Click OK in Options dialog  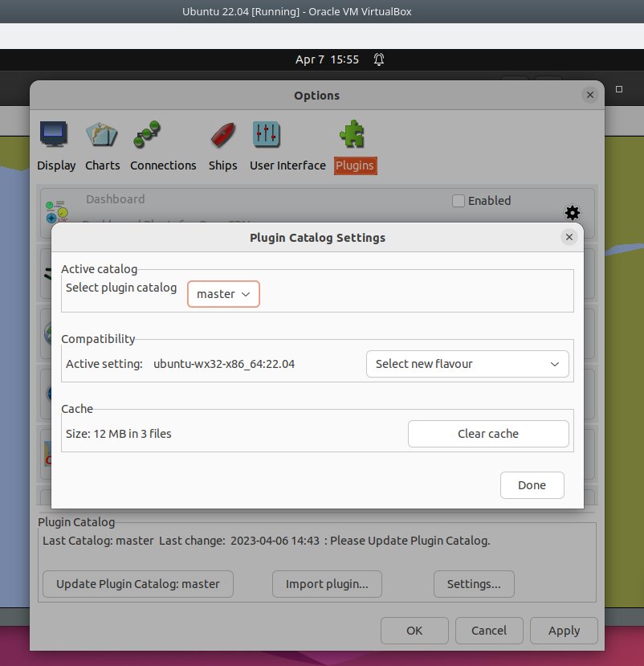414,631
